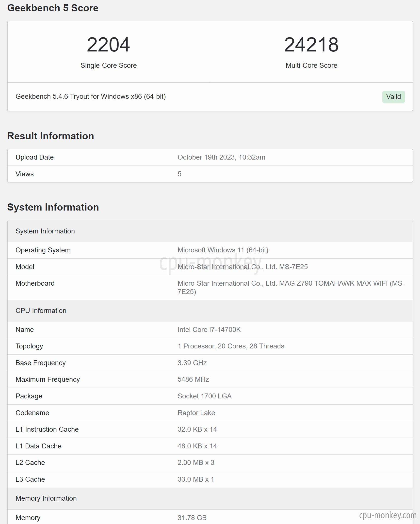Click the Upload Date value October 19th 2023
The image size is (420, 524).
tap(221, 157)
